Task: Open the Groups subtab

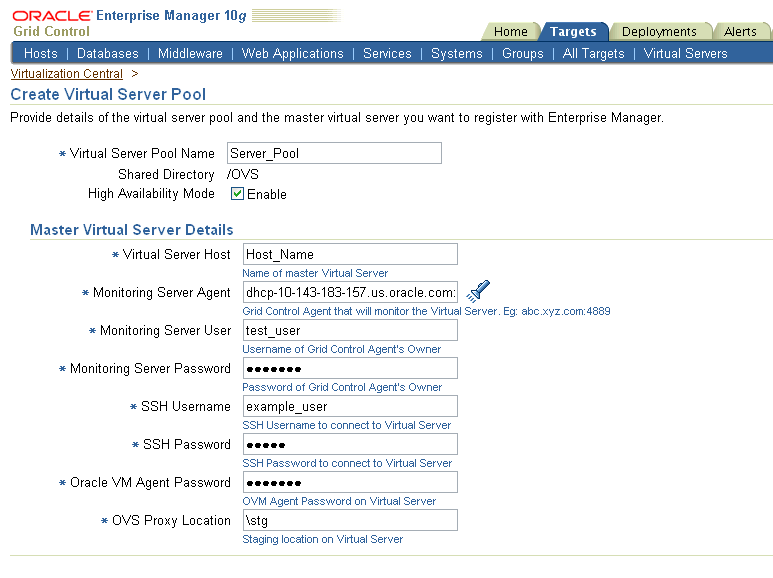Action: [x=523, y=53]
